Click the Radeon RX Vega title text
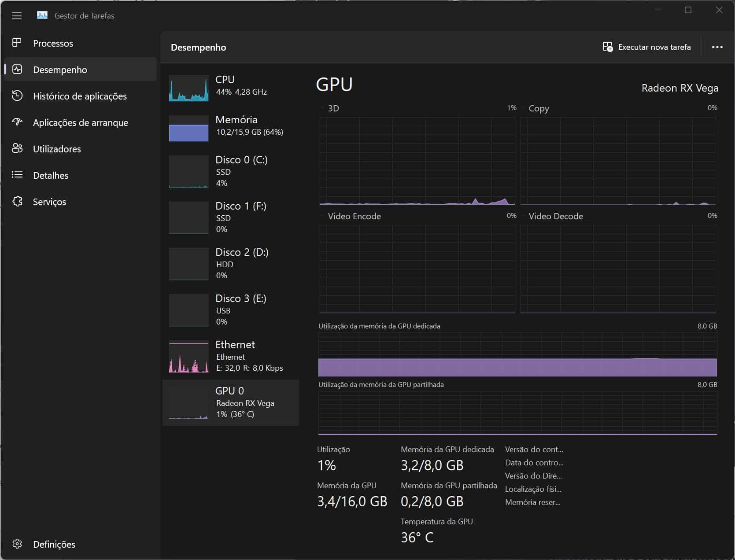 [680, 88]
